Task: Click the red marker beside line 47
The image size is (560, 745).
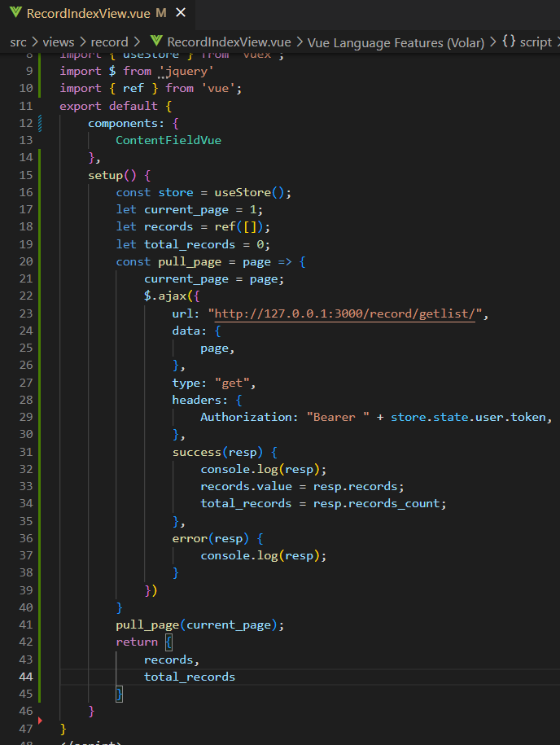Action: [41, 721]
